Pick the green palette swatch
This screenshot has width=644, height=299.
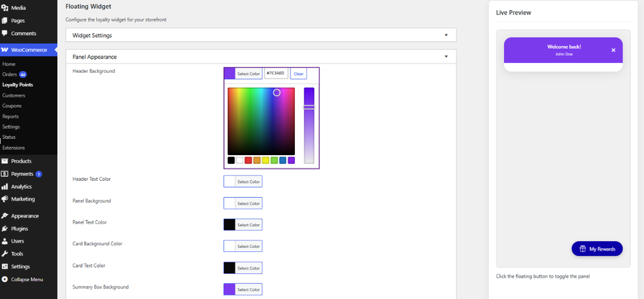coord(274,160)
